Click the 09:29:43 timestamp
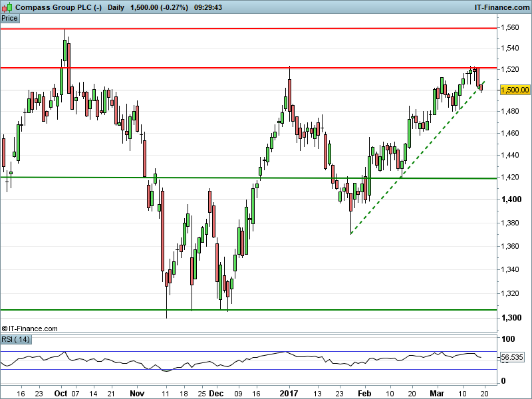Image resolution: width=532 pixels, height=399 pixels. pyautogui.click(x=208, y=7)
